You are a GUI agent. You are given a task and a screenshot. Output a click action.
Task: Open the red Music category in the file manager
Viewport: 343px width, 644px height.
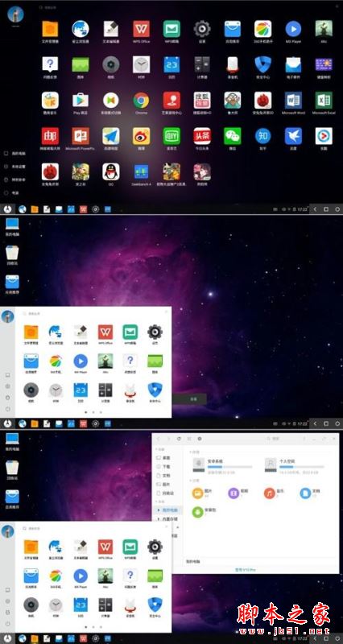pyautogui.click(x=269, y=493)
